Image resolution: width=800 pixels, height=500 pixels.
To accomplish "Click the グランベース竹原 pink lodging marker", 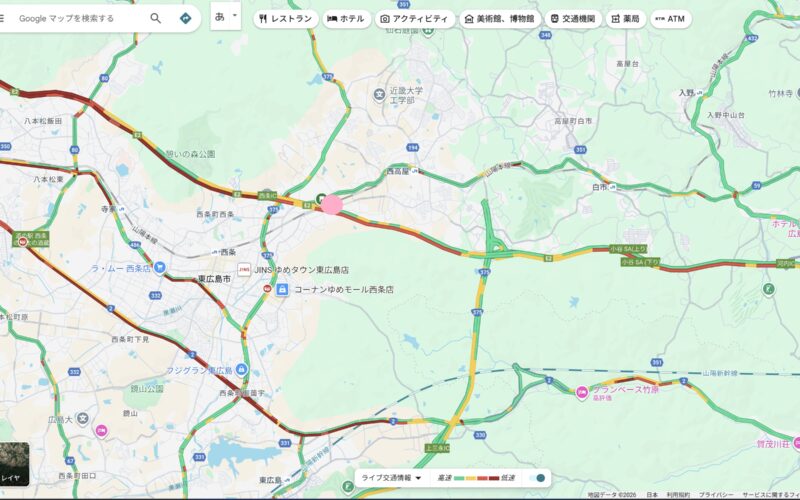I will (x=582, y=393).
